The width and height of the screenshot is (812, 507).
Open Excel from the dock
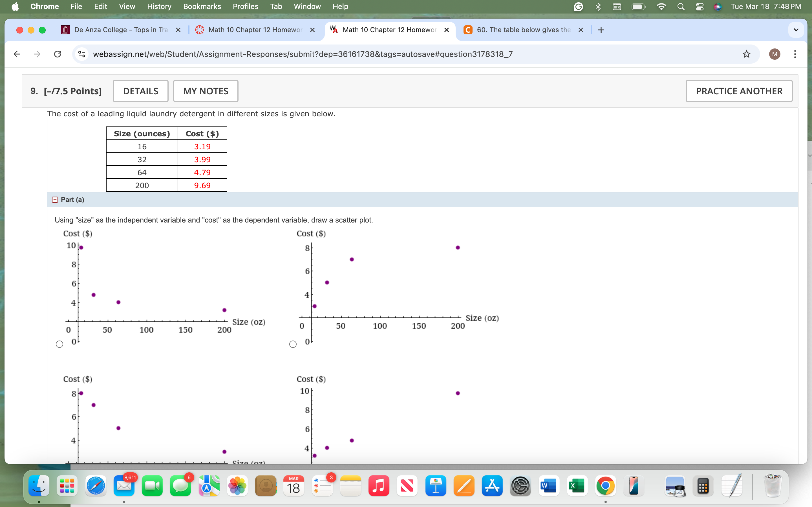pos(577,486)
